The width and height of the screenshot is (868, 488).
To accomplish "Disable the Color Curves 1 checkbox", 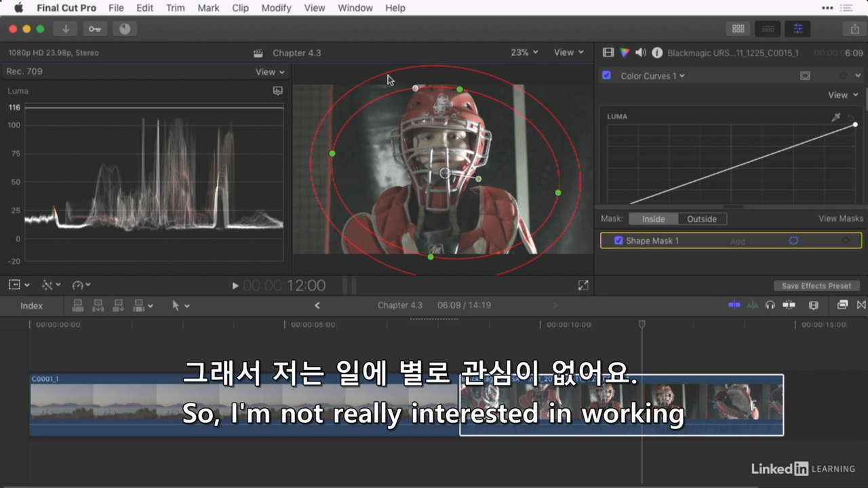I will pos(607,75).
